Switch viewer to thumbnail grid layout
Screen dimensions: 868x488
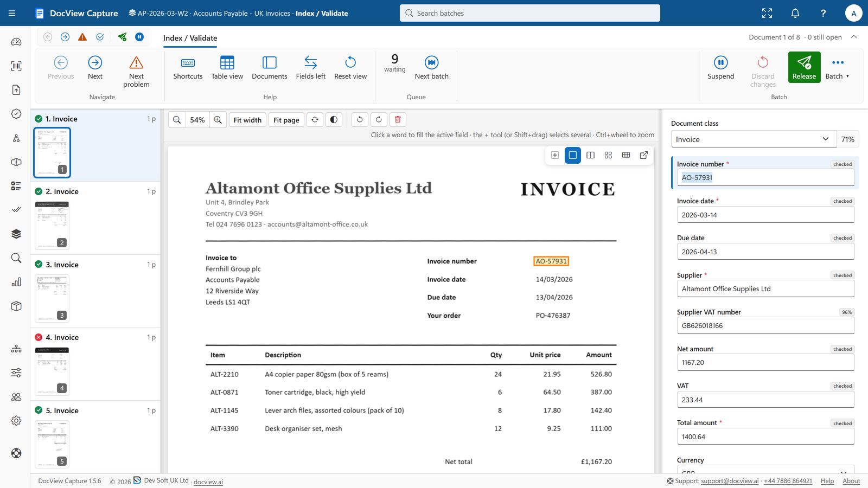coord(608,155)
